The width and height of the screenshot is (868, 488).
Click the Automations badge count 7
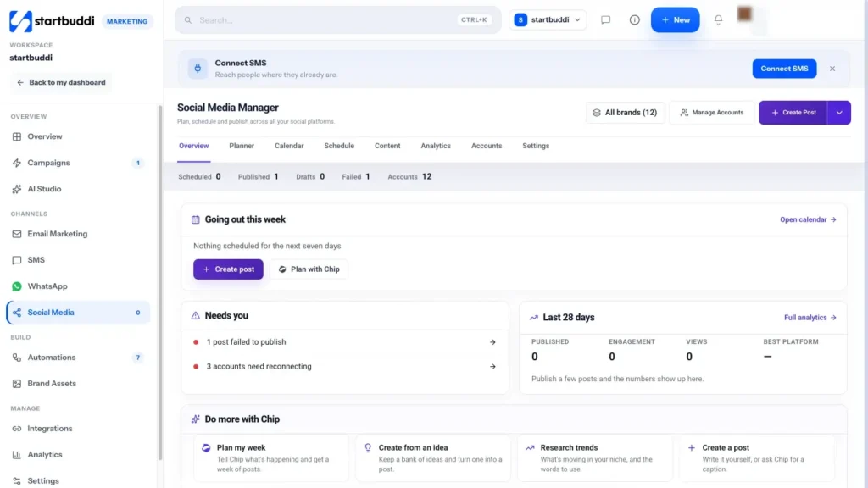coord(138,358)
